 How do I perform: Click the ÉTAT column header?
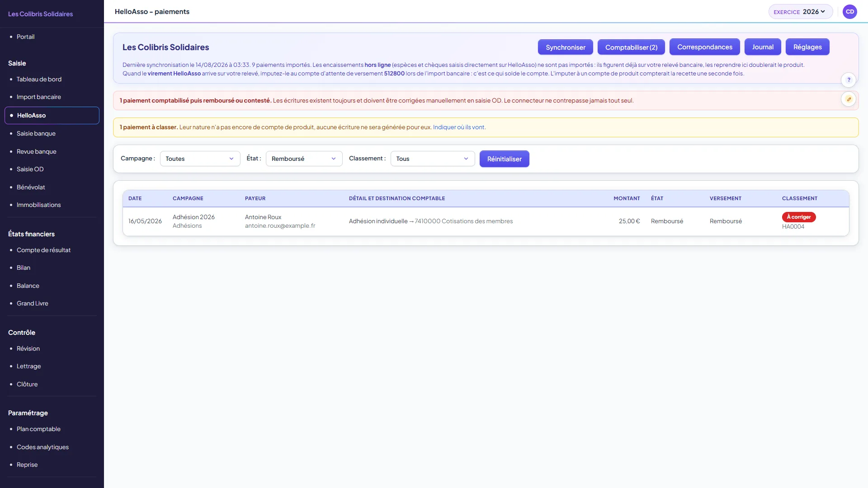tap(657, 198)
